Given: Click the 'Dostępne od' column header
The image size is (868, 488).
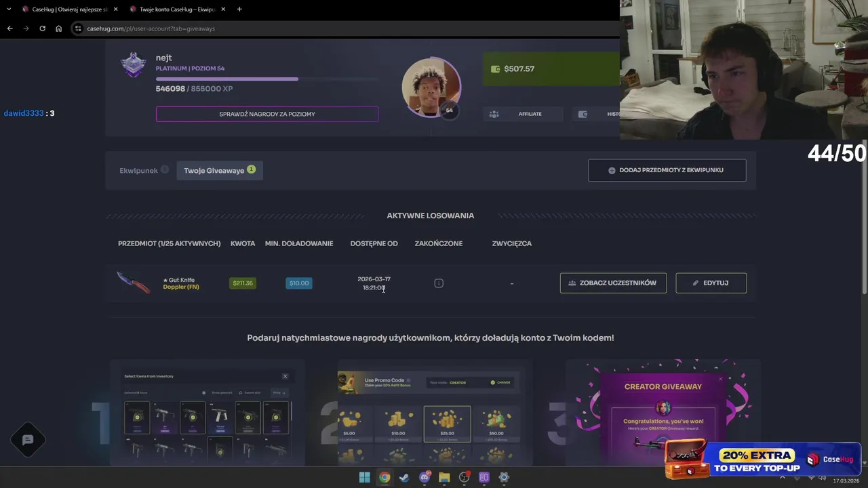Looking at the screenshot, I should (374, 243).
